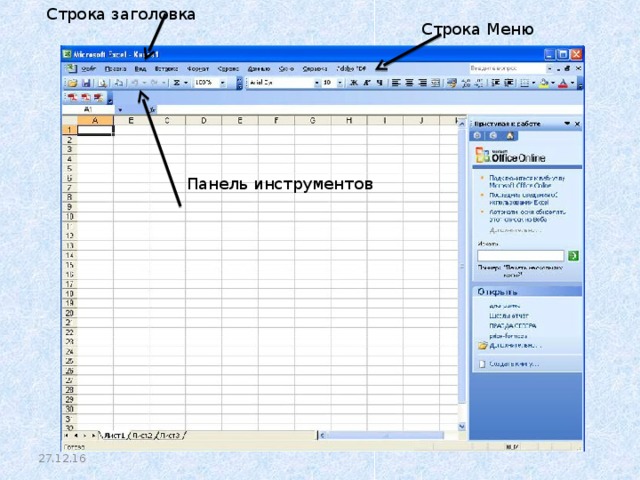Open the Данные menu
This screenshot has width=640, height=480.
(259, 69)
